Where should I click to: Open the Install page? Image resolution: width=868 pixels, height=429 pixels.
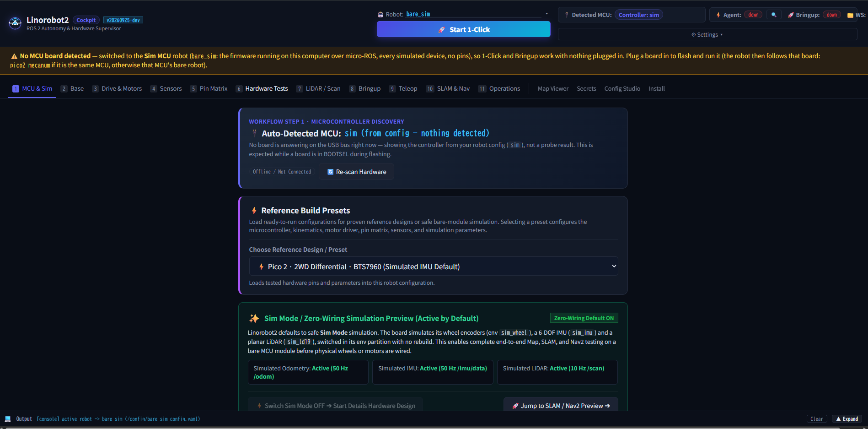coord(656,89)
